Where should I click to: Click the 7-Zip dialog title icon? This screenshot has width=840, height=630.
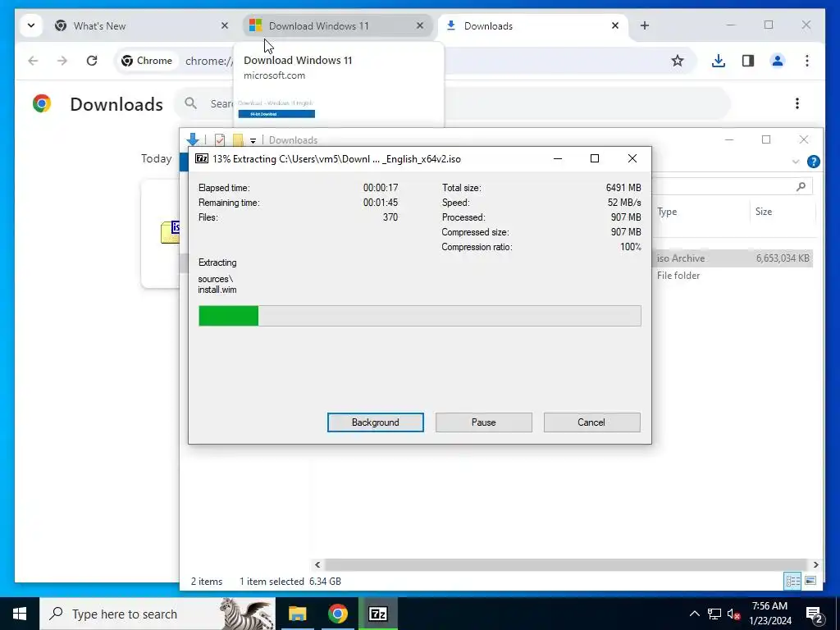pos(202,158)
